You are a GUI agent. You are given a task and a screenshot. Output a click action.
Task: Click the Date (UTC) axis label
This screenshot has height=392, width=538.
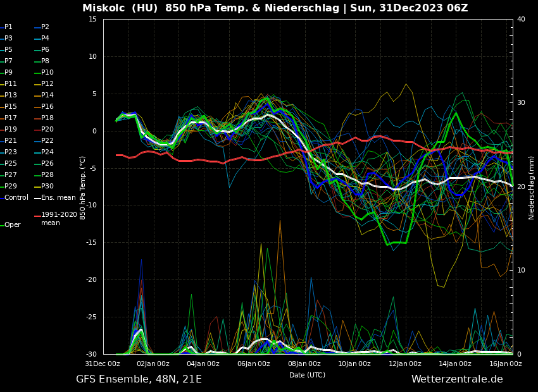click(307, 375)
